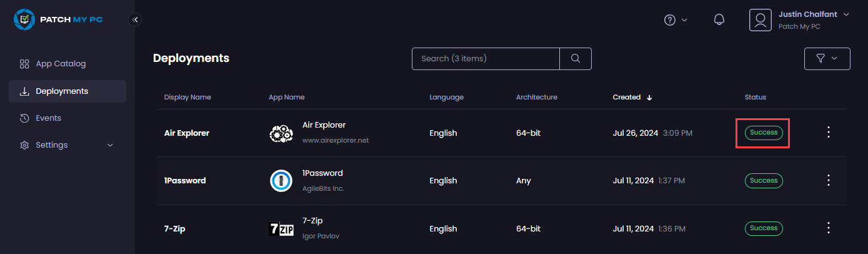Screen dimensions: 868x254
Task: Open the three-dot menu for 1Password
Action: (x=829, y=180)
